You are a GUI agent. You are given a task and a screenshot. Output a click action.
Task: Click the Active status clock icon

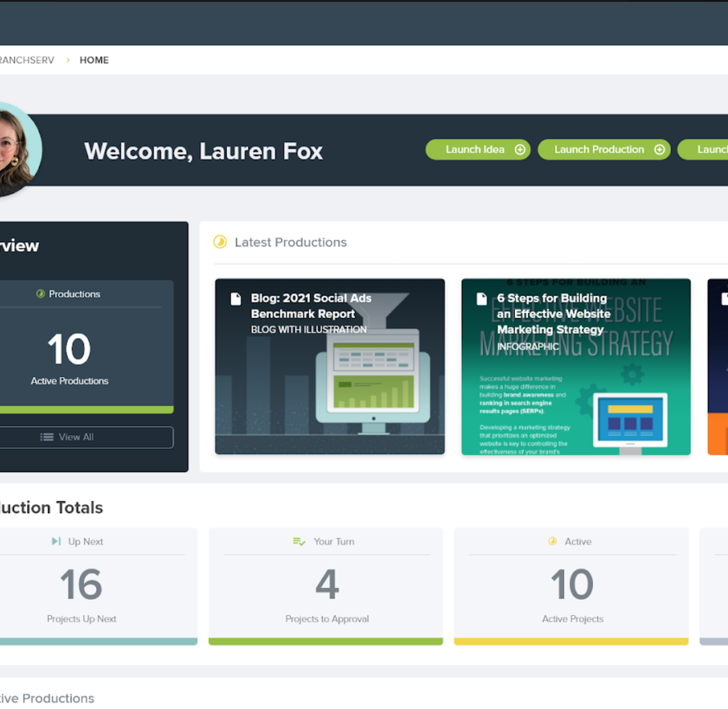point(553,541)
